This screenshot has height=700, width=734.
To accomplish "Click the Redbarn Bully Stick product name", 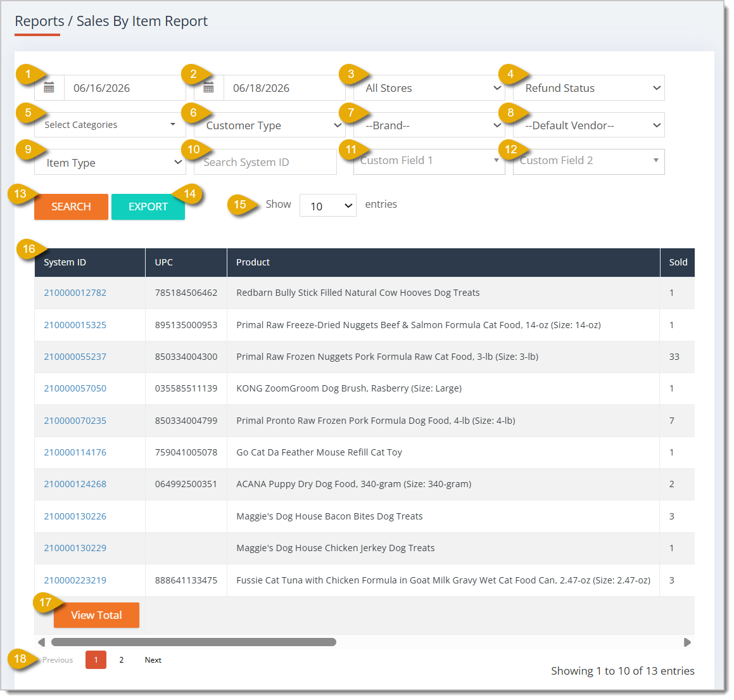I will 358,293.
